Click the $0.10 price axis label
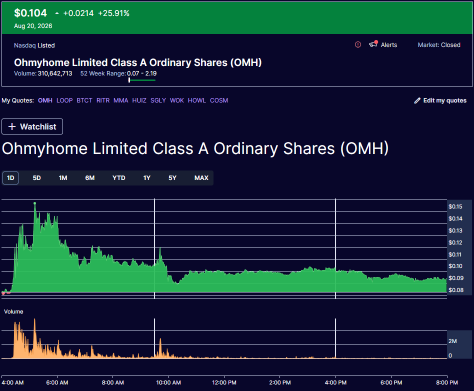Viewport: 474px width, 391px height. click(x=455, y=266)
